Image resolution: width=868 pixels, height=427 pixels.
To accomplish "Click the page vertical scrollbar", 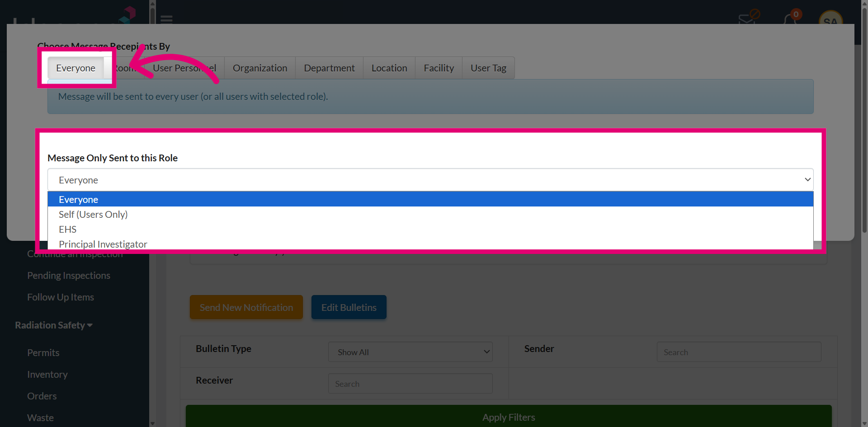I will (x=864, y=120).
